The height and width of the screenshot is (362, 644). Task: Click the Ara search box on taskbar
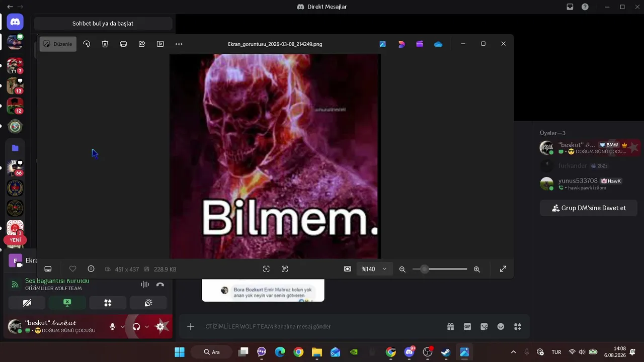(x=212, y=352)
